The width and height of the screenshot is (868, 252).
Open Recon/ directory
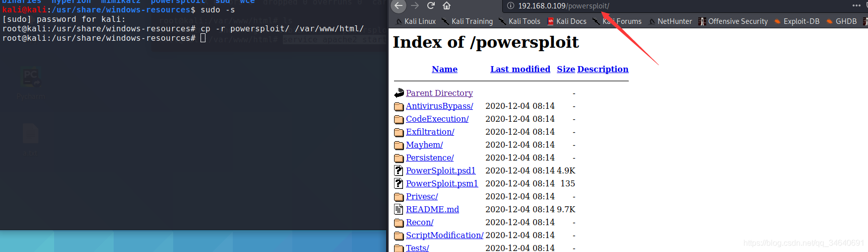419,222
